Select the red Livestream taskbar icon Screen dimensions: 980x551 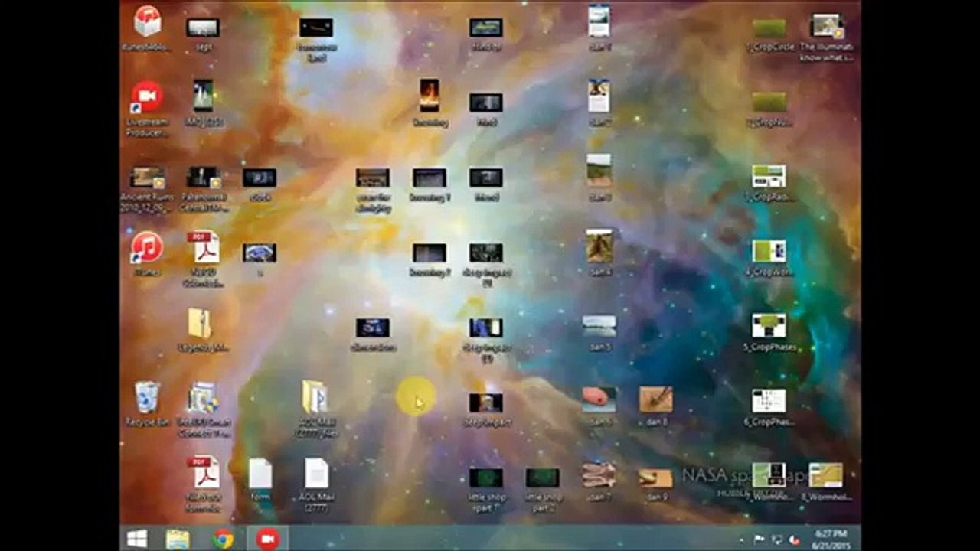267,539
